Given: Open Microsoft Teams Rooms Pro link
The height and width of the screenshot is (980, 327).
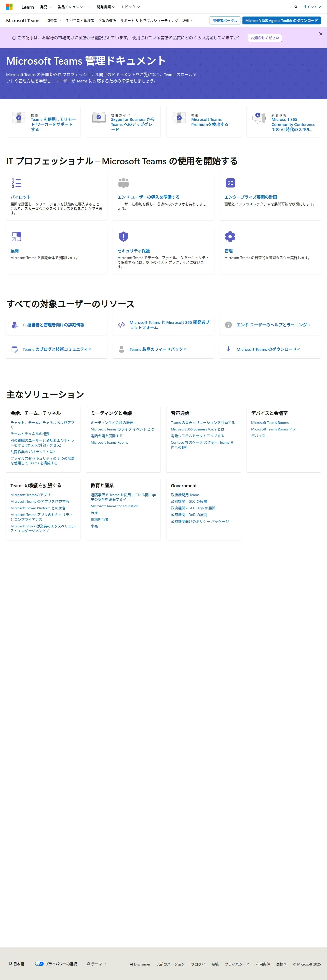Looking at the screenshot, I should coord(273,429).
